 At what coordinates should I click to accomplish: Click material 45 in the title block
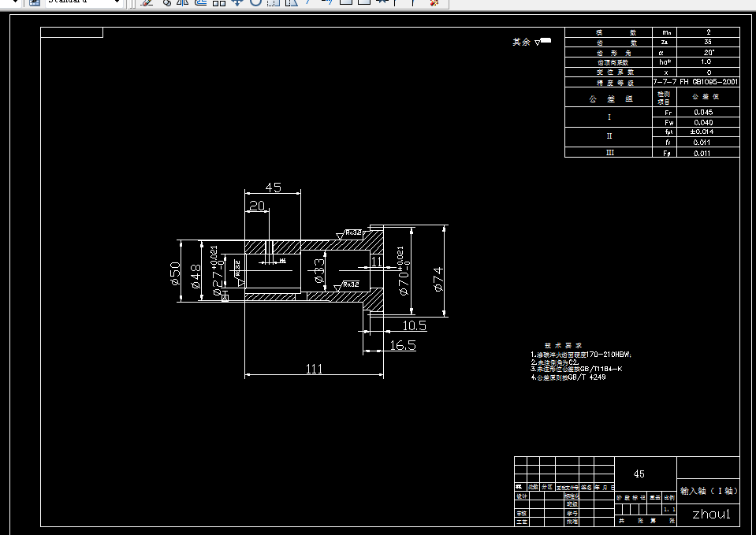(639, 474)
